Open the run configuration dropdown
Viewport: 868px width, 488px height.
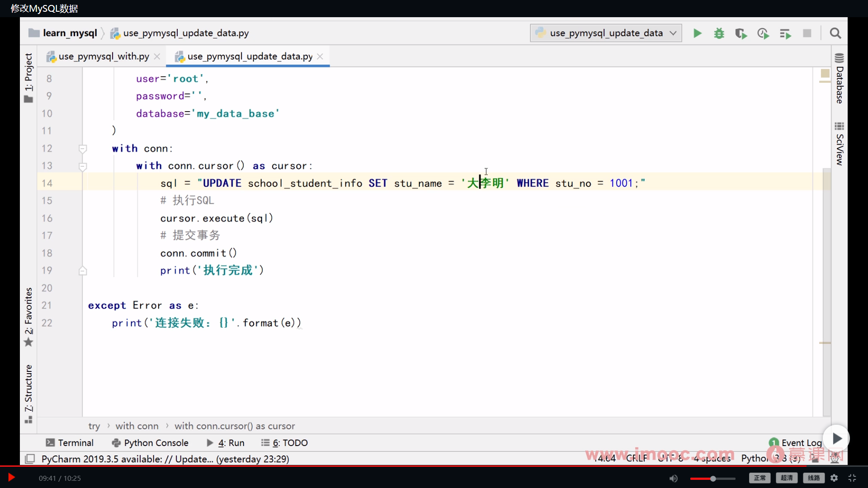coord(606,33)
